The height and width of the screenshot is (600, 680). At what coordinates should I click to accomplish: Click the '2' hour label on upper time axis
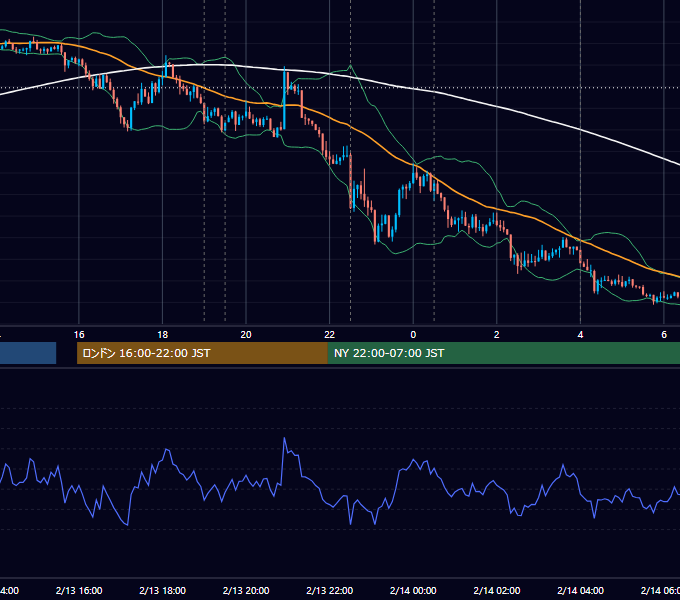[497, 335]
